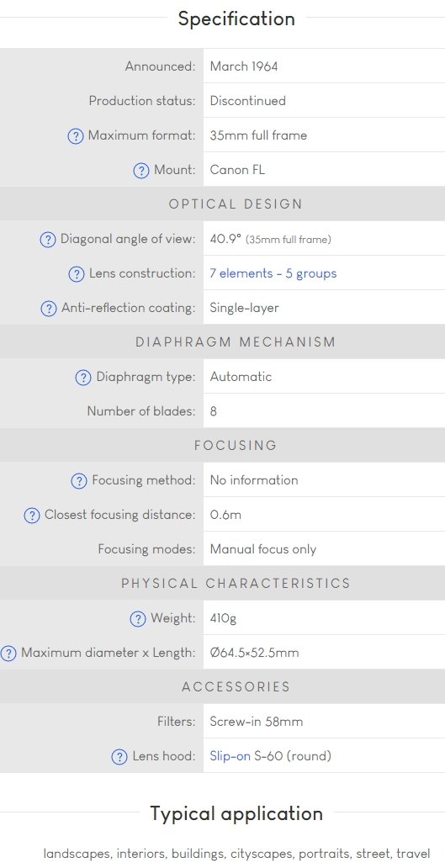
Task: Click the Typical application heading
Action: tap(236, 814)
